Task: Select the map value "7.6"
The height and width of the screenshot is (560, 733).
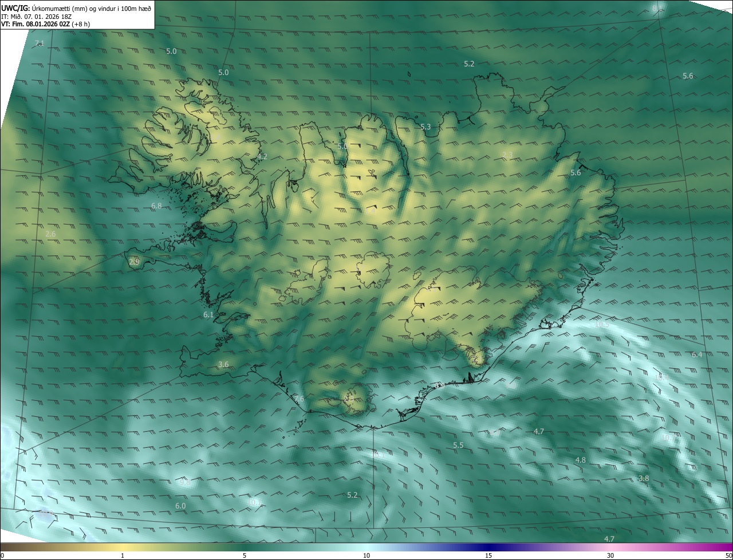Action: click(299, 399)
